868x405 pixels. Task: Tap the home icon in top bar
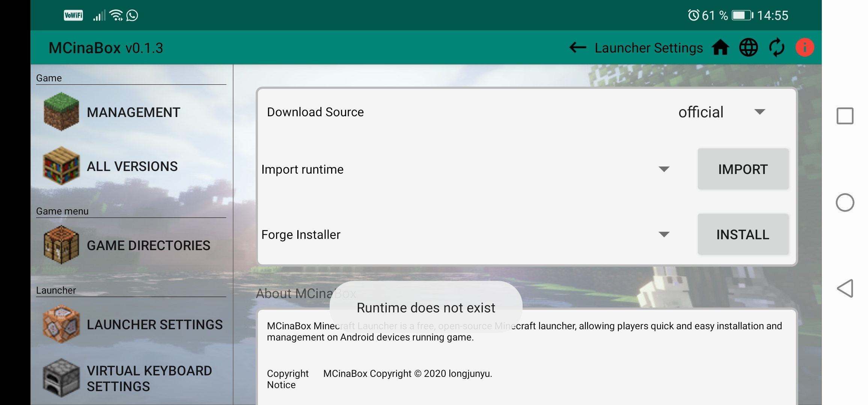pos(720,48)
